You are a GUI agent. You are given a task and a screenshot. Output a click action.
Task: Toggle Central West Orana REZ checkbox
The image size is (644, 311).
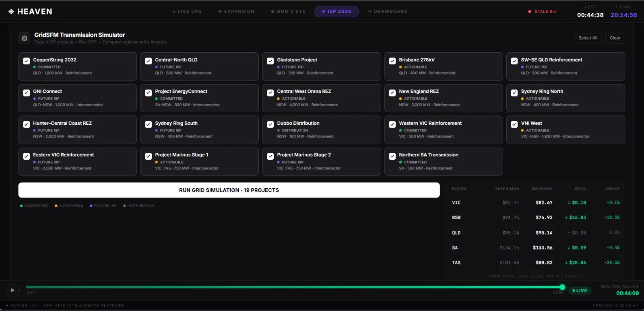click(x=270, y=93)
